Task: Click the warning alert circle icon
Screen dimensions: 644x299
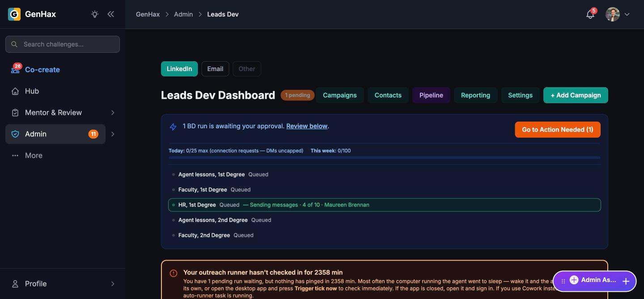Action: click(x=174, y=273)
